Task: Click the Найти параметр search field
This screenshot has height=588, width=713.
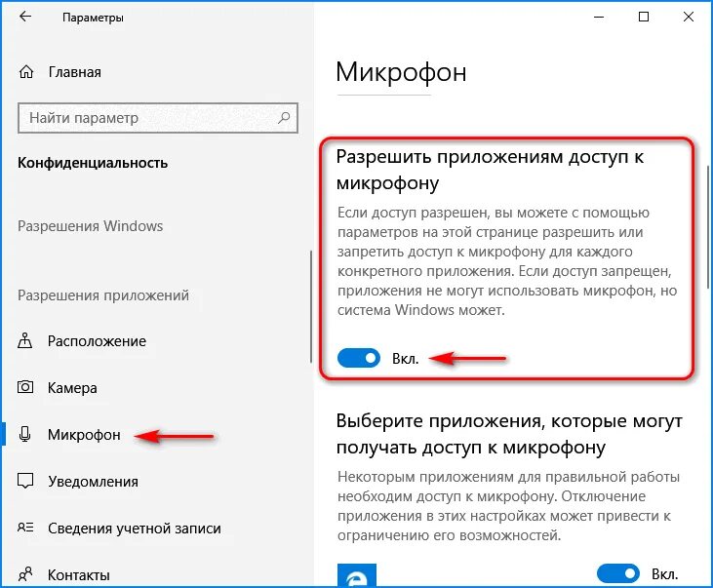Action: click(x=158, y=118)
